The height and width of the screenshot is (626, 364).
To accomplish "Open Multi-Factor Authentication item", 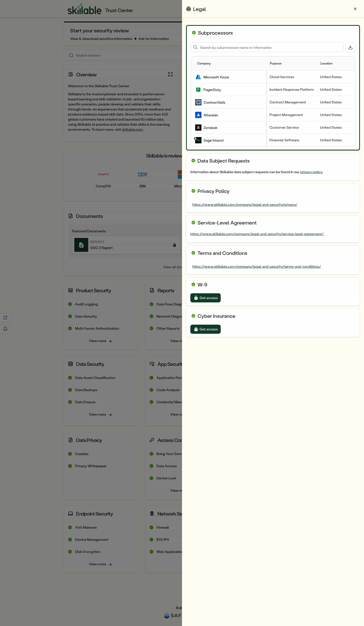I will coord(97,328).
